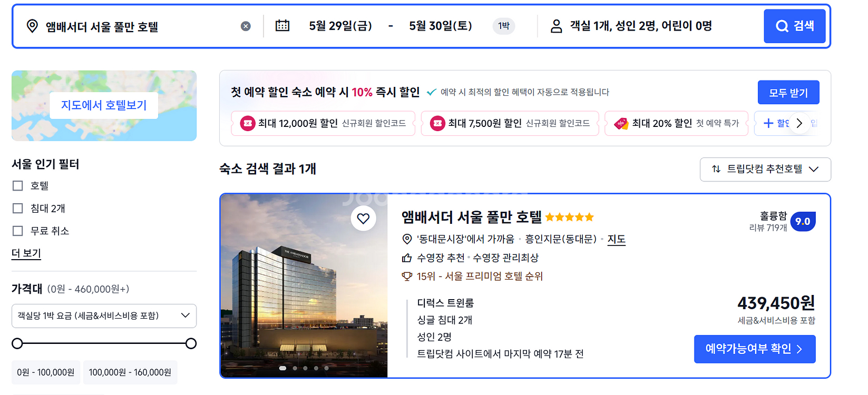
Task: Clear the hotel name search text
Action: coord(246,26)
